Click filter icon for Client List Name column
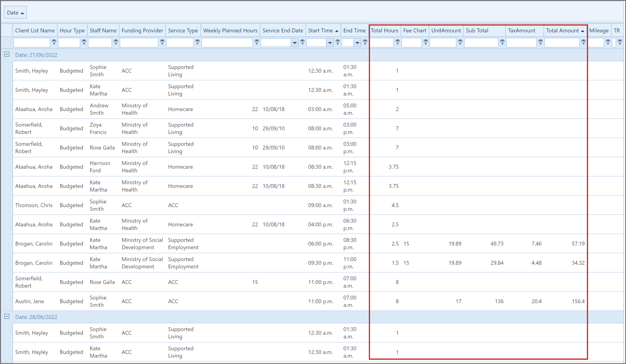The image size is (626, 364). 54,42
